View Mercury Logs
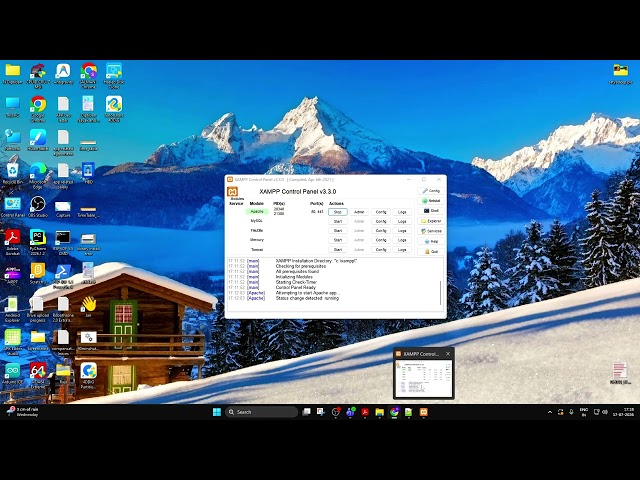Screen dimensions: 640x480 pos(402,240)
